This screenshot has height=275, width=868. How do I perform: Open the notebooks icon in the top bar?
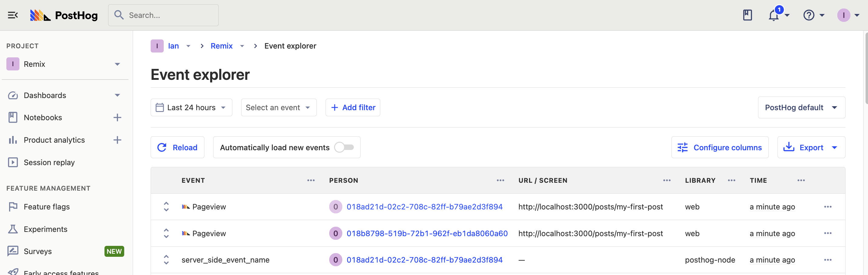[x=747, y=15]
